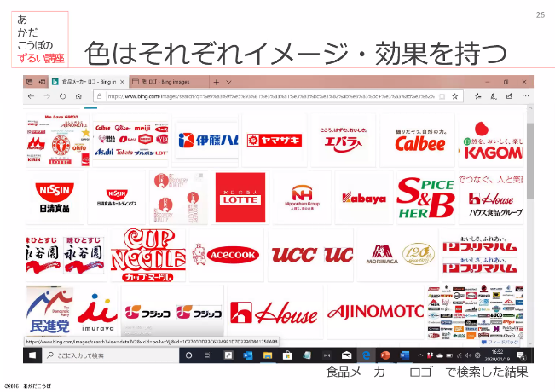
Task: Open PowerPoint from the taskbar
Action: pyautogui.click(x=385, y=355)
